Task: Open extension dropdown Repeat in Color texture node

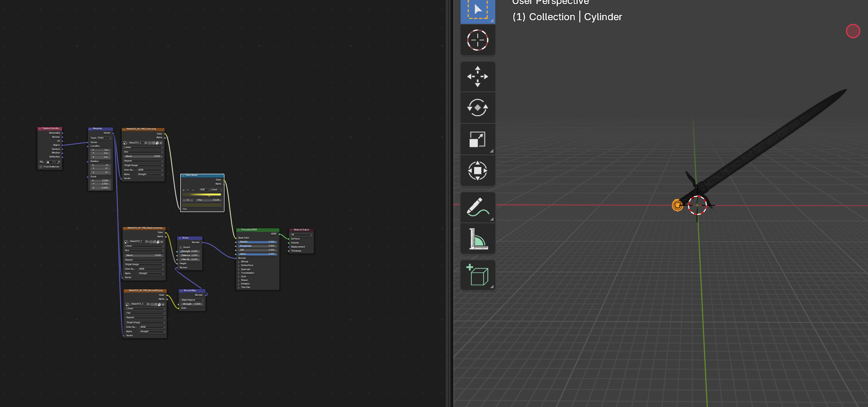Action: [x=143, y=161]
